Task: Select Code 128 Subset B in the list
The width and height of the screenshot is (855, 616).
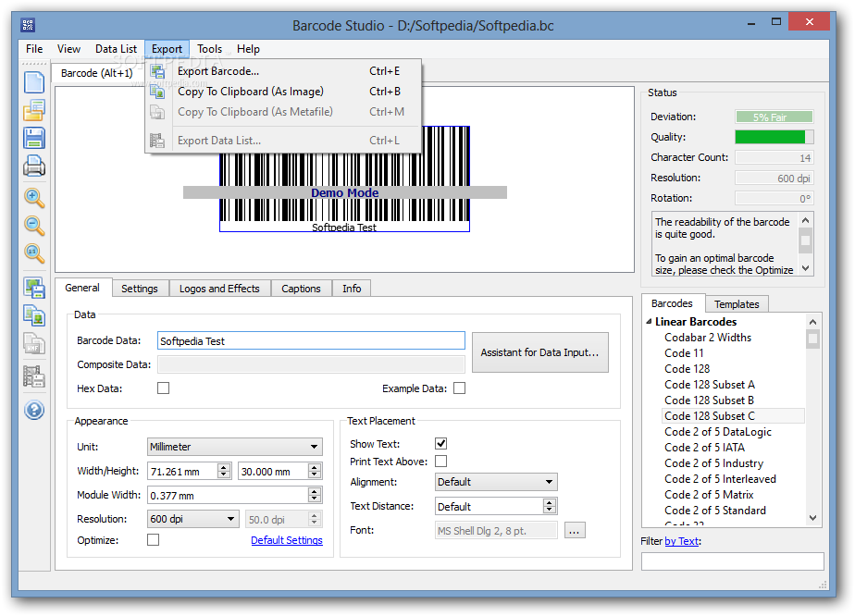Action: [709, 400]
